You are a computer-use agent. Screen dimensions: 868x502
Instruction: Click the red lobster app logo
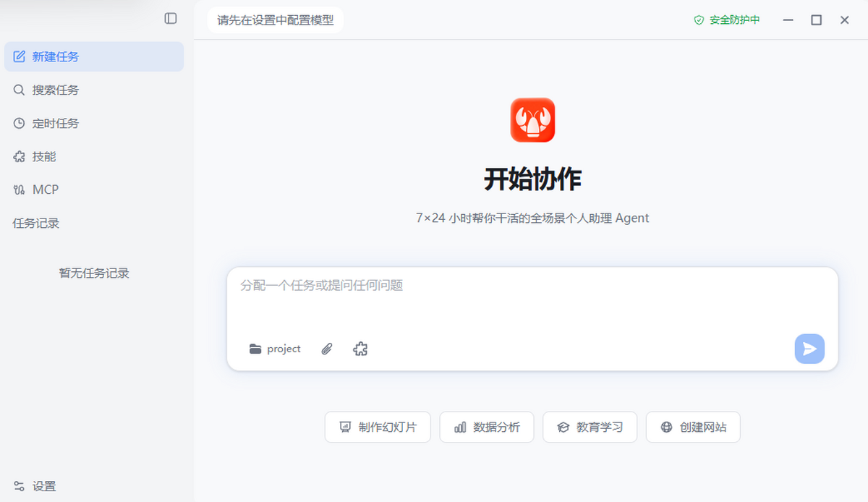[x=532, y=120]
